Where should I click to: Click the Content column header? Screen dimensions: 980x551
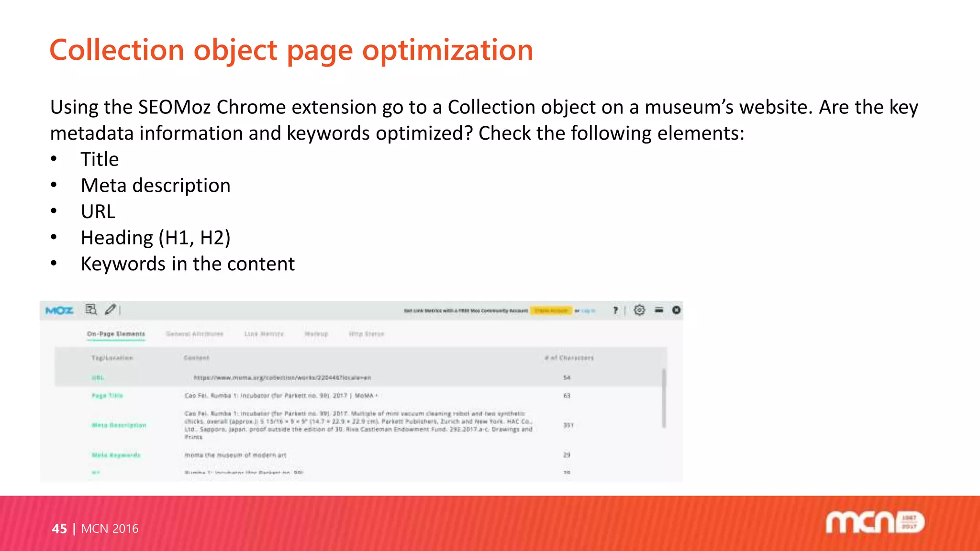196,358
